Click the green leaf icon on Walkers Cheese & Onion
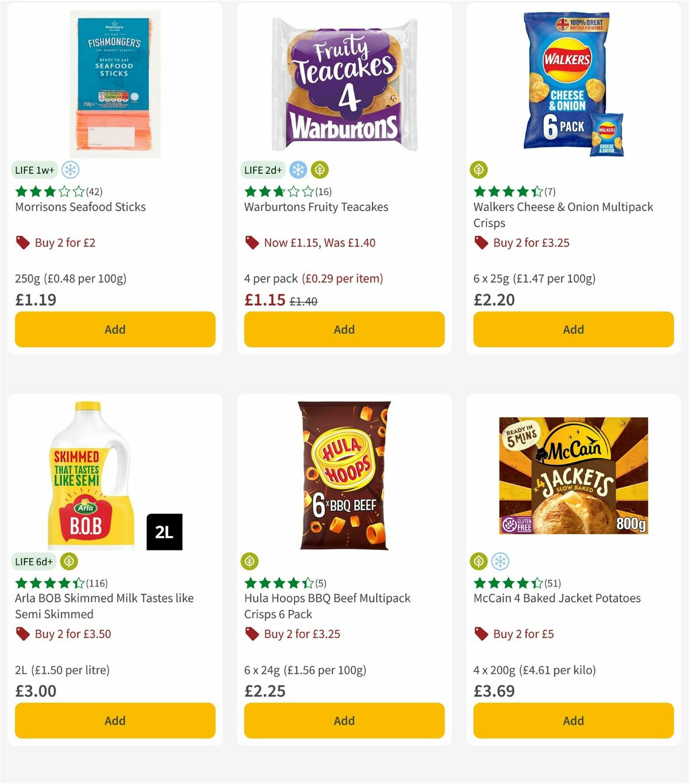 click(x=478, y=170)
